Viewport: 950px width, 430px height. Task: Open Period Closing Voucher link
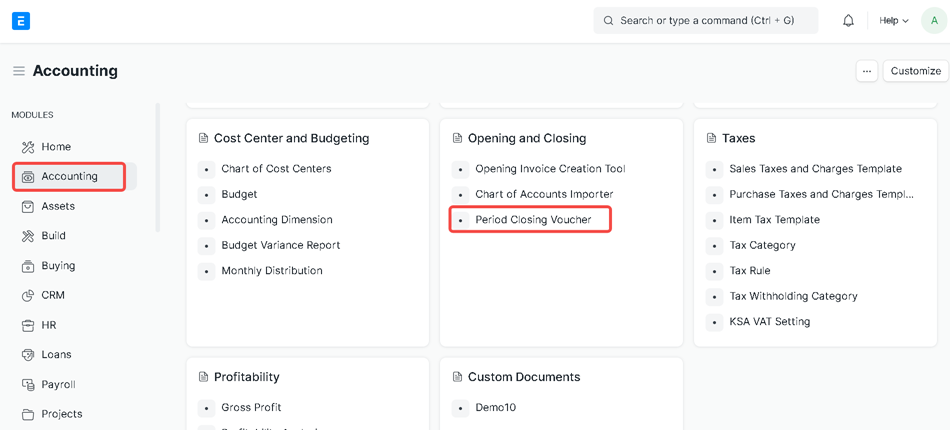pyautogui.click(x=533, y=220)
